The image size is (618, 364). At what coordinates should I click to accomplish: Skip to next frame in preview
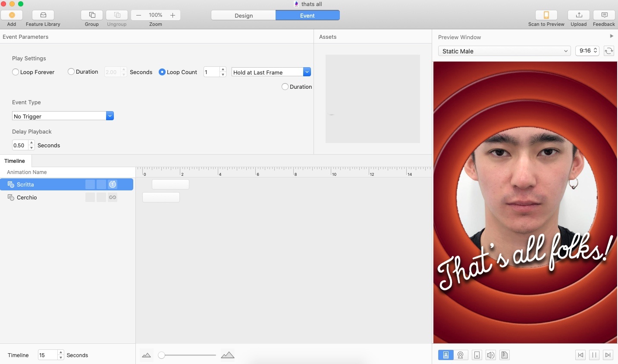pos(608,355)
